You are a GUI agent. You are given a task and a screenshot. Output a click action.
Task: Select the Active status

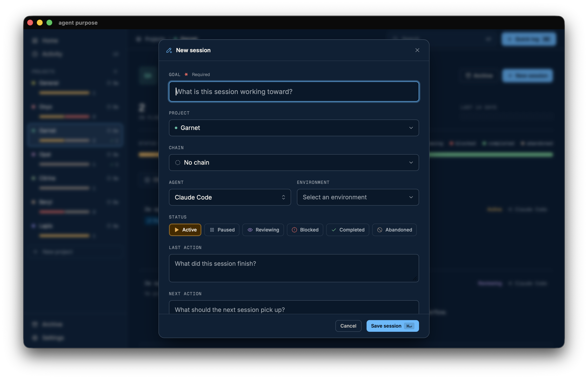(185, 230)
